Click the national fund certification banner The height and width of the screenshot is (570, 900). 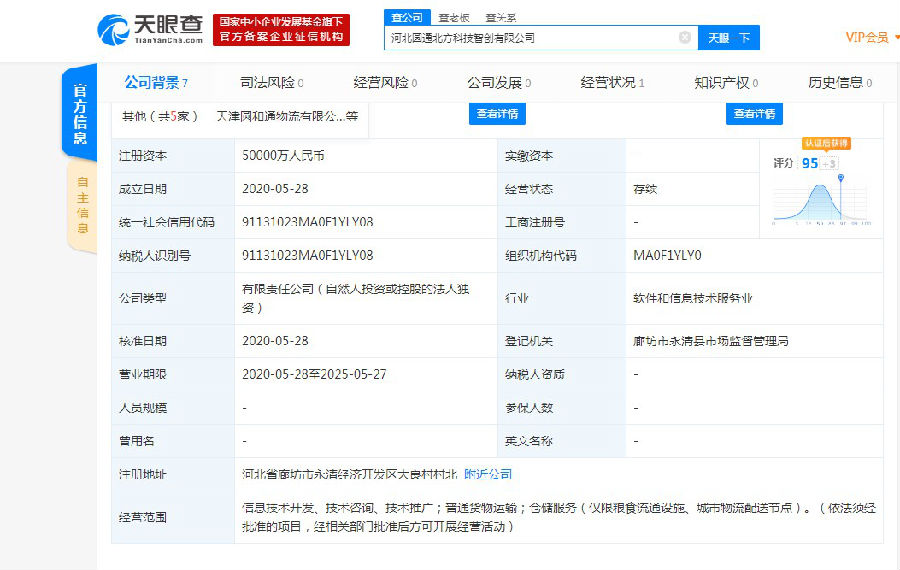281,30
